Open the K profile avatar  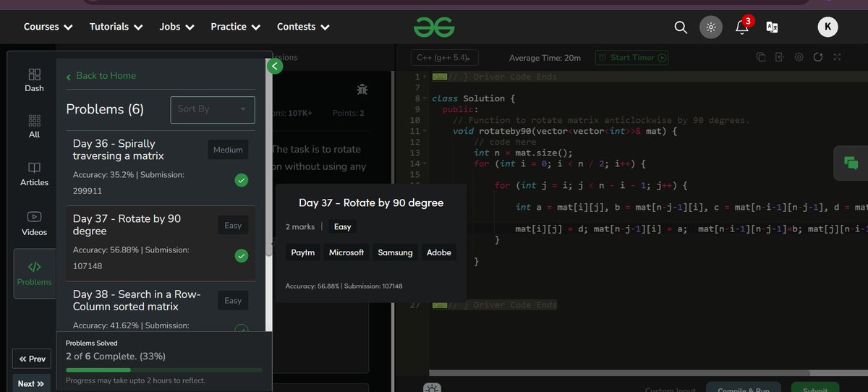[827, 27]
